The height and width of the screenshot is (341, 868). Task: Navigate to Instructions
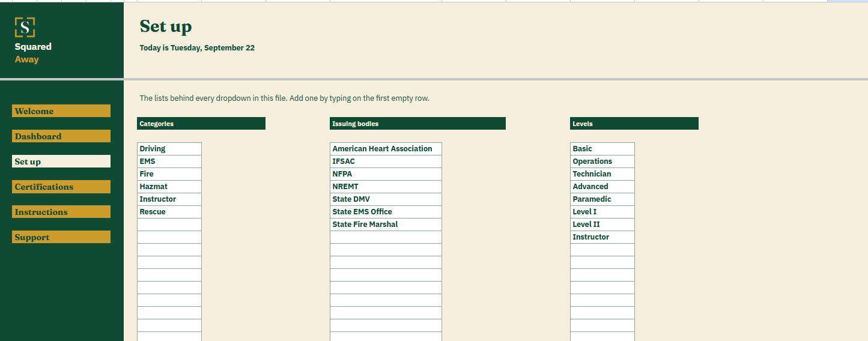tap(61, 212)
